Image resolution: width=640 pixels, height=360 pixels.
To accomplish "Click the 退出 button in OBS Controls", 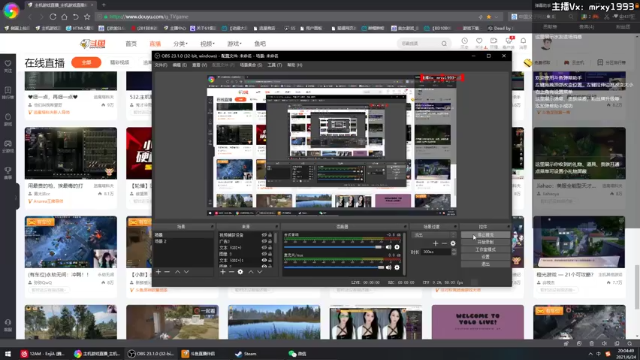I will coord(485,264).
